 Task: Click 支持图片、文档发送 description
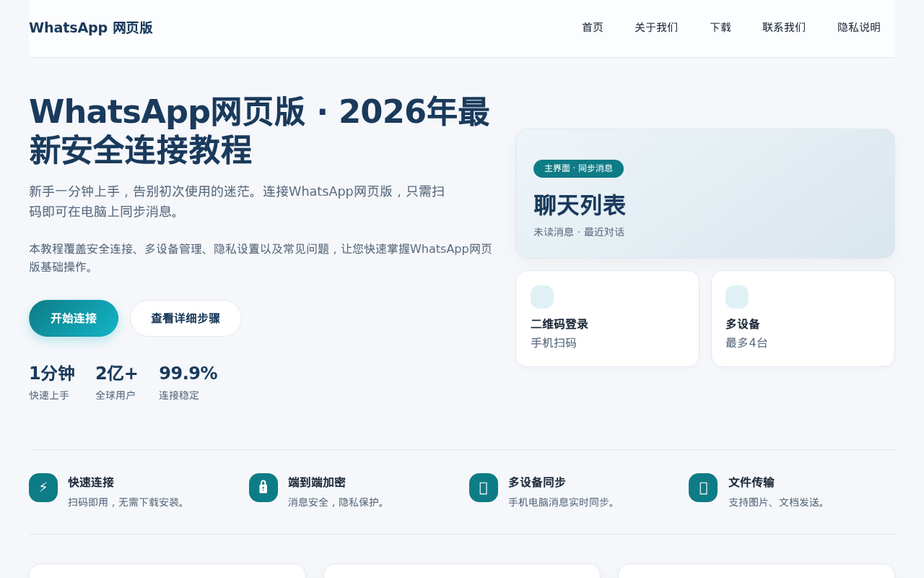779,502
